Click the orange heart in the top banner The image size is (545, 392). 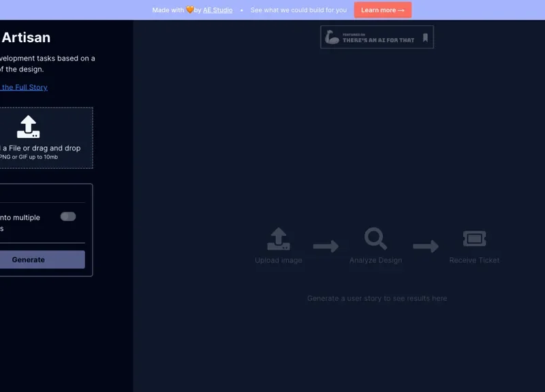(x=190, y=10)
